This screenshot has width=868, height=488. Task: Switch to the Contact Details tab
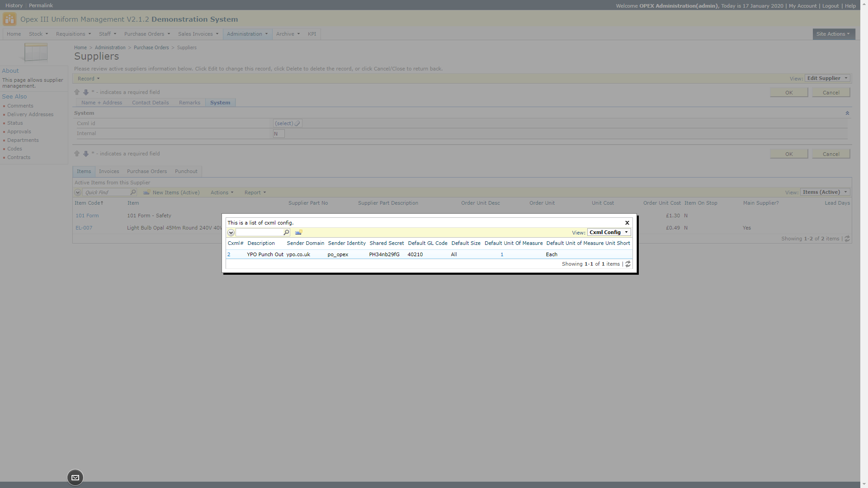coord(150,103)
